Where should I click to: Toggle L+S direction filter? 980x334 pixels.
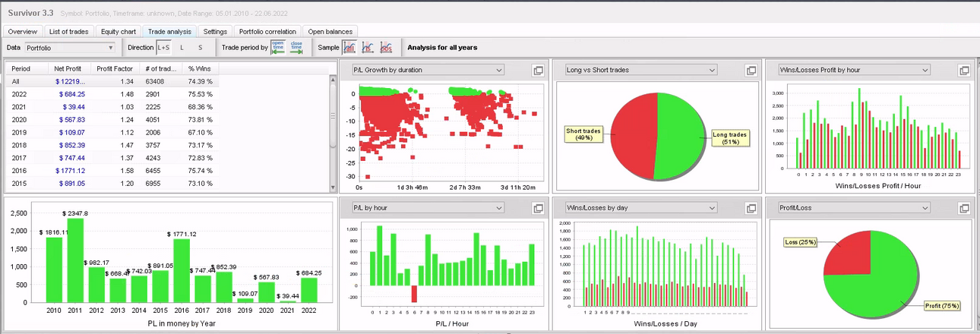[163, 47]
